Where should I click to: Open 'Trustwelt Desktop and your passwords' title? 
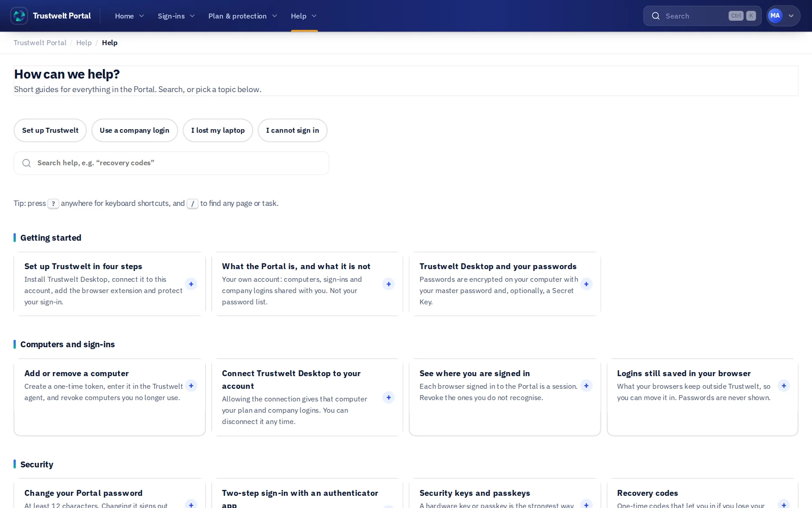tap(498, 266)
